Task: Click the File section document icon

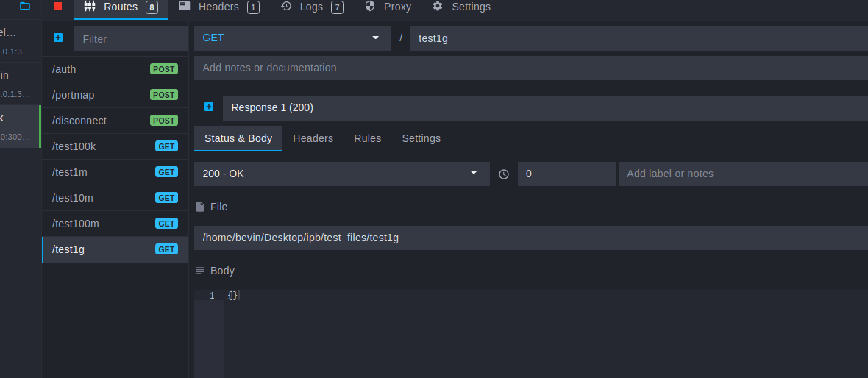Action: tap(200, 207)
